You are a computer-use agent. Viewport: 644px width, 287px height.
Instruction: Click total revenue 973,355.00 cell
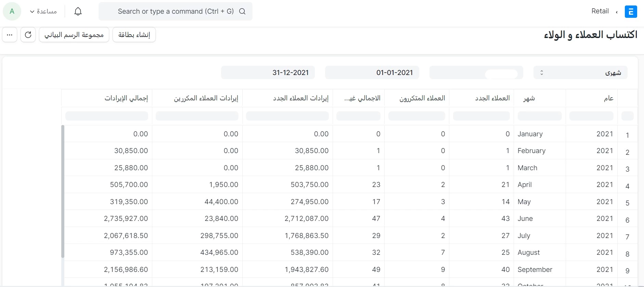tap(108, 252)
